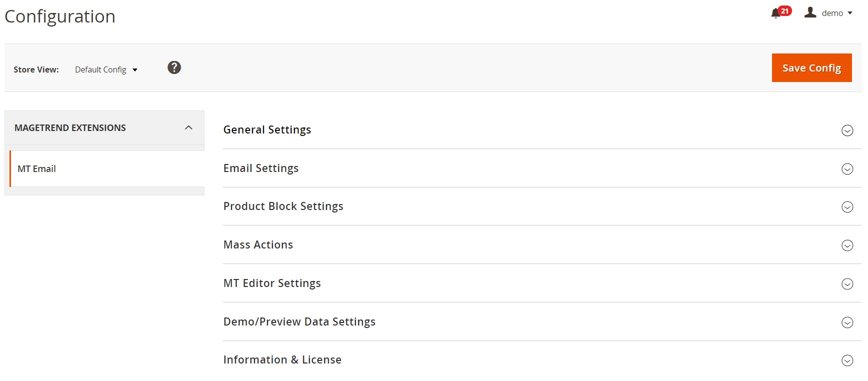This screenshot has height=381, width=868.
Task: Click the notifications bell icon
Action: point(775,13)
